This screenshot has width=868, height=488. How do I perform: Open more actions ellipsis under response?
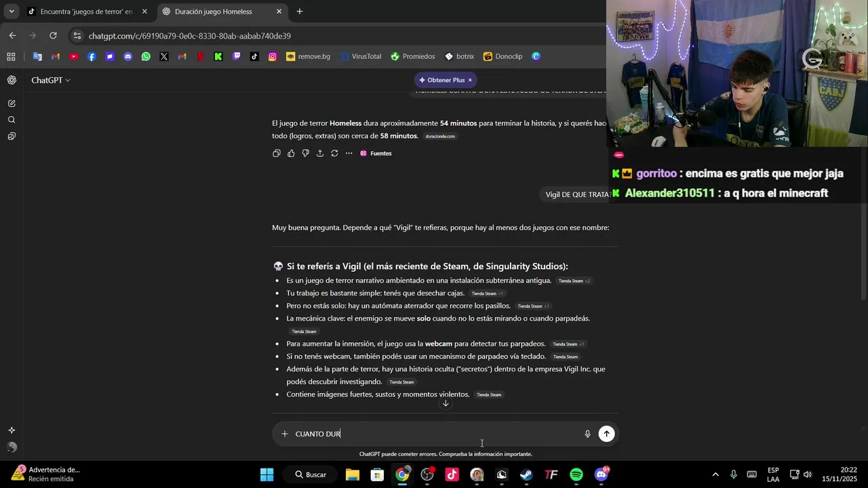pyautogui.click(x=349, y=153)
